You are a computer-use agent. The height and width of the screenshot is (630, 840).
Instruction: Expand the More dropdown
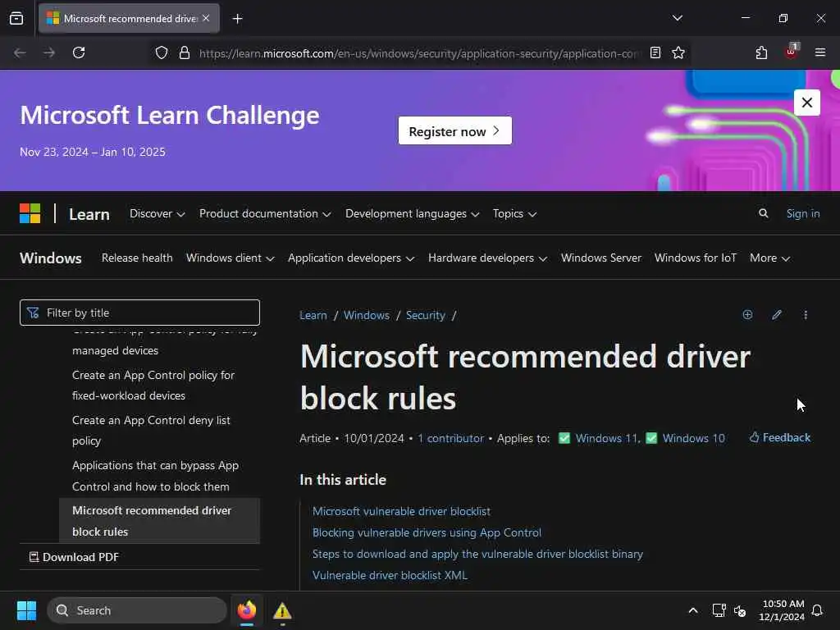(x=769, y=258)
